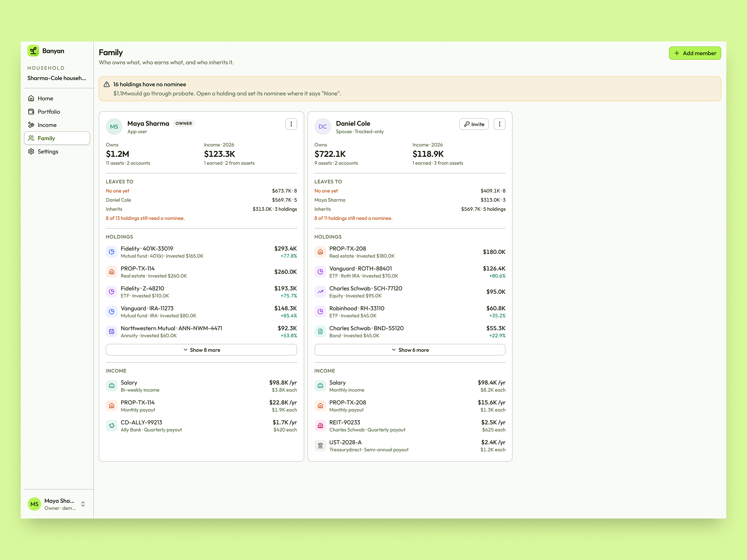Viewport: 747px width, 560px height.
Task: Click the CD-ALLY-99213 piggy bank icon
Action: point(112,426)
